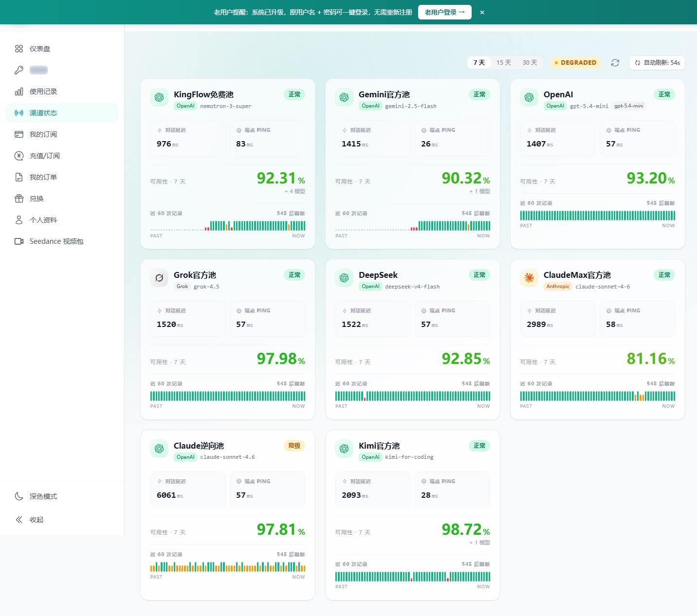This screenshot has height=616, width=697.
Task: Click the key icon in sidebar
Action: (x=19, y=70)
